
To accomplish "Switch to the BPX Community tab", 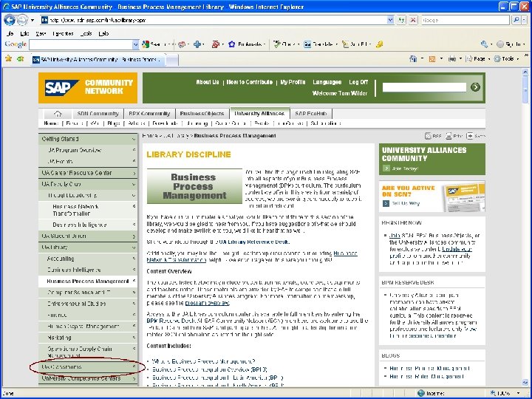I will point(149,114).
